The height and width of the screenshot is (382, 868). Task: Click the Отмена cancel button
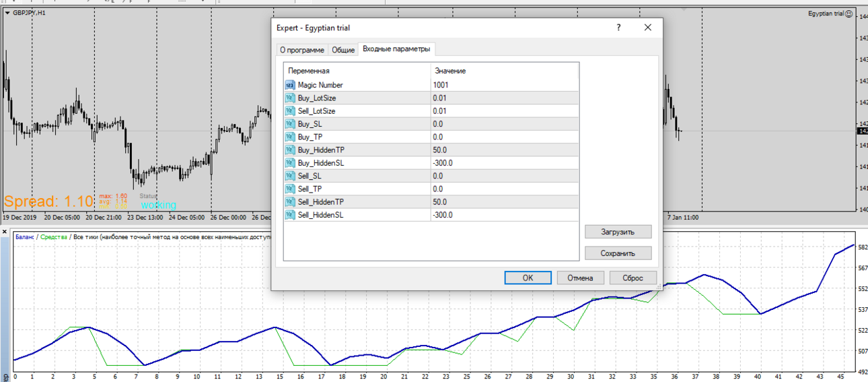(580, 278)
